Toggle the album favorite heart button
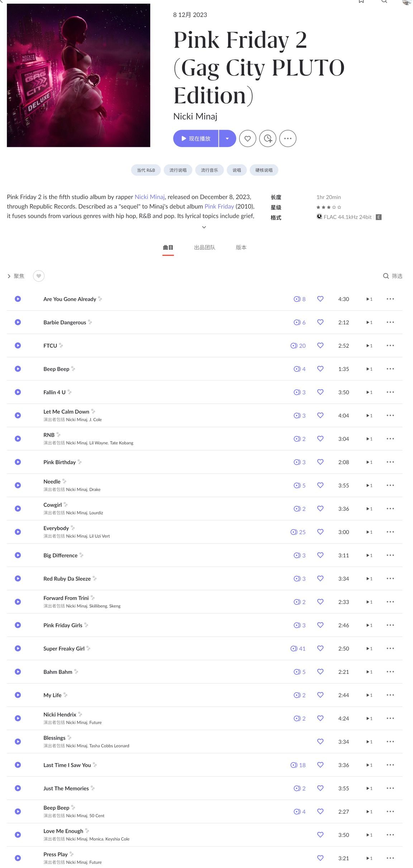This screenshot has width=413, height=868. [x=247, y=138]
